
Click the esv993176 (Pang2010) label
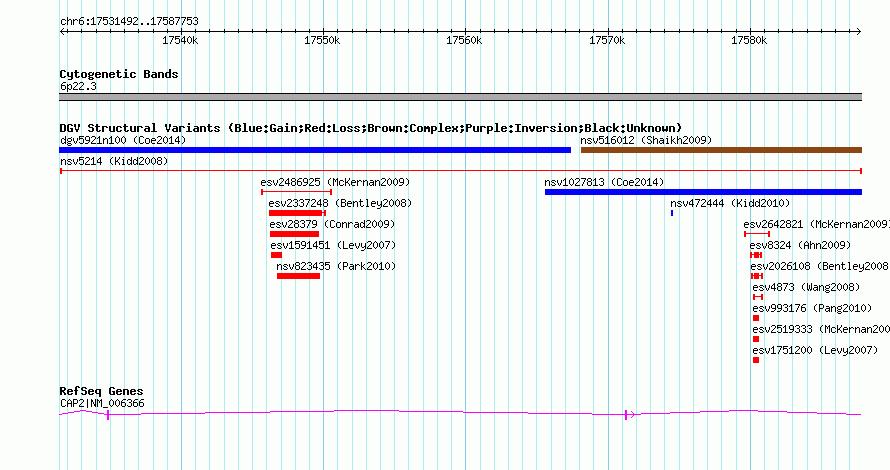pos(812,308)
